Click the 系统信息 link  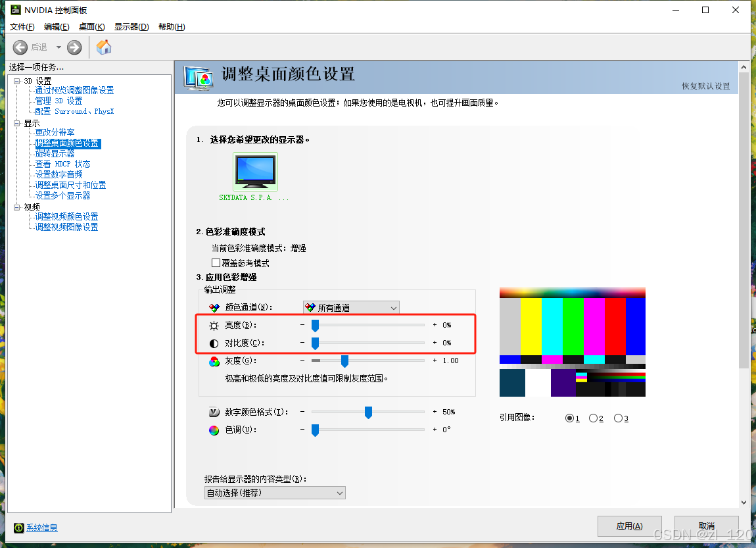point(42,528)
